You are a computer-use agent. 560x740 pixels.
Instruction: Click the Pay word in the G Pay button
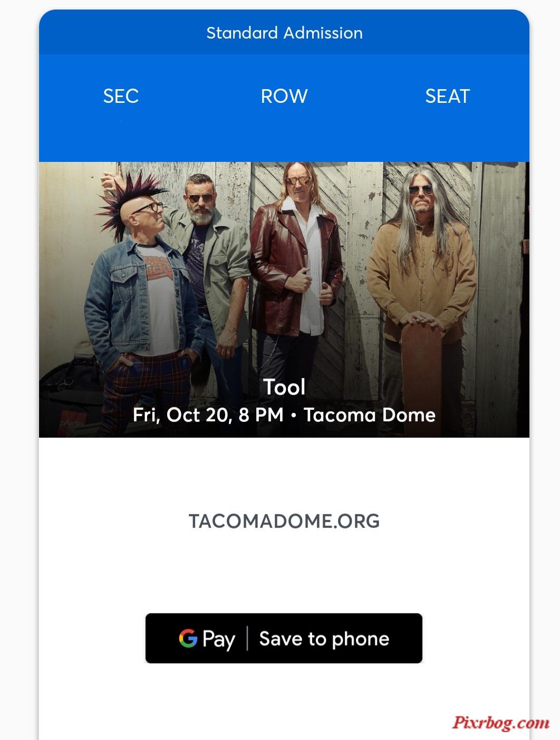point(218,639)
